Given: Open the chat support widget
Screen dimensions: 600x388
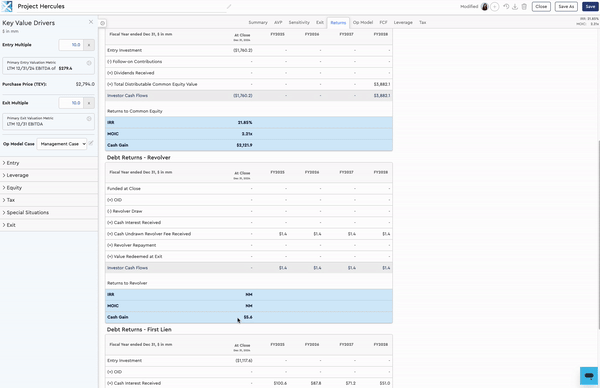Looking at the screenshot, I should [x=589, y=375].
